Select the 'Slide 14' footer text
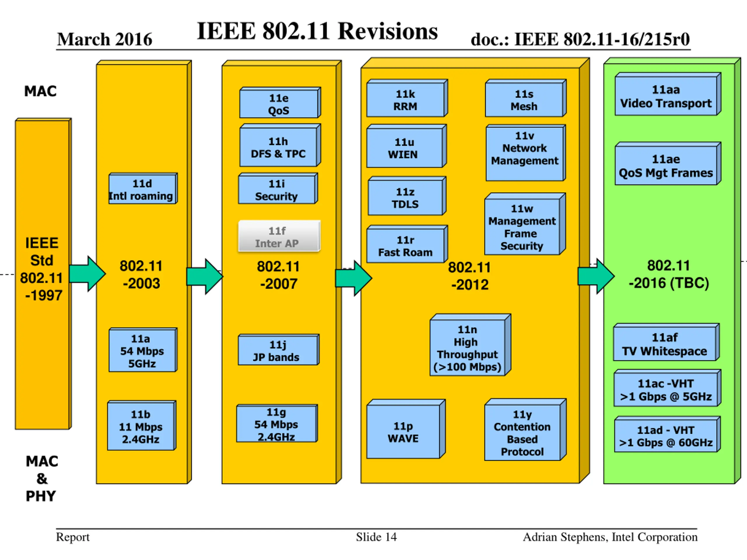 pyautogui.click(x=376, y=537)
